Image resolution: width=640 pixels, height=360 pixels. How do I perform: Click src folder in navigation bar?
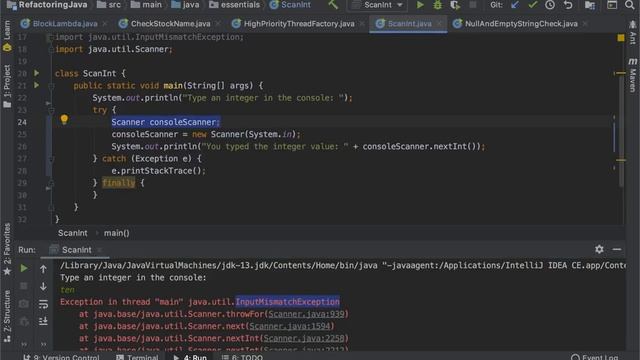109,5
